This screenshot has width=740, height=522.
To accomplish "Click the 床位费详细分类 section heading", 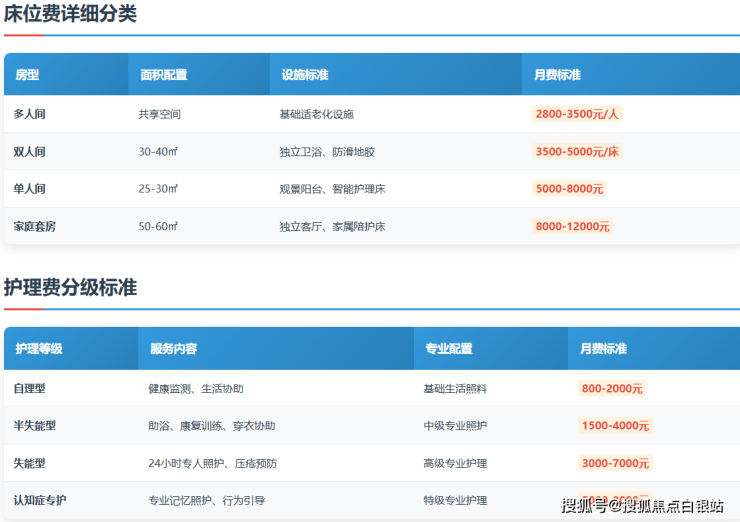I will coord(70,15).
